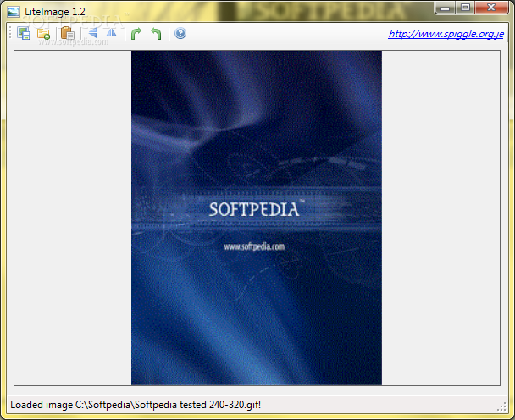Click the loaded Softpedia image preview

(x=257, y=218)
